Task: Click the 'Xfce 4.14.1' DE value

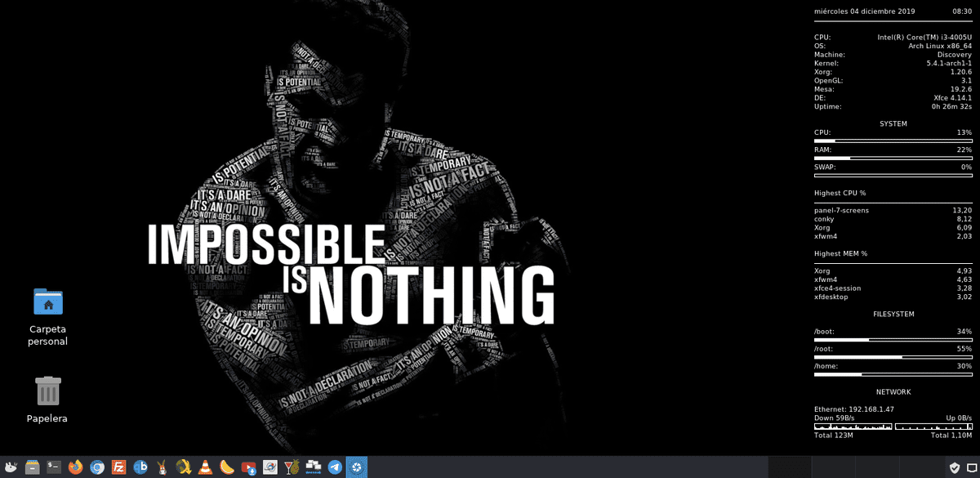Action: 953,97
